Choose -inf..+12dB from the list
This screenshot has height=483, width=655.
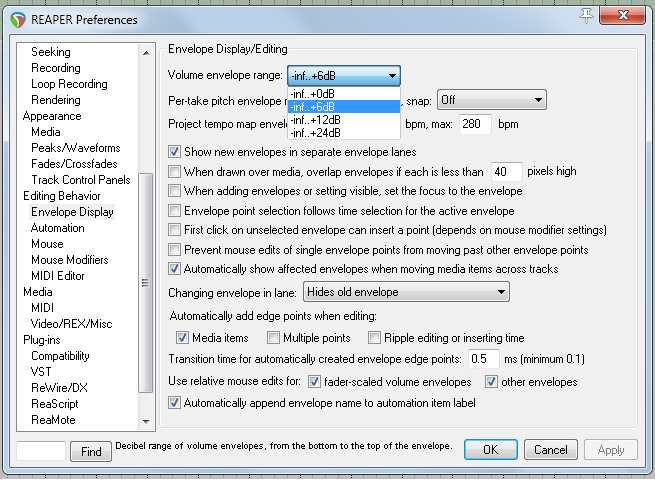tap(344, 119)
